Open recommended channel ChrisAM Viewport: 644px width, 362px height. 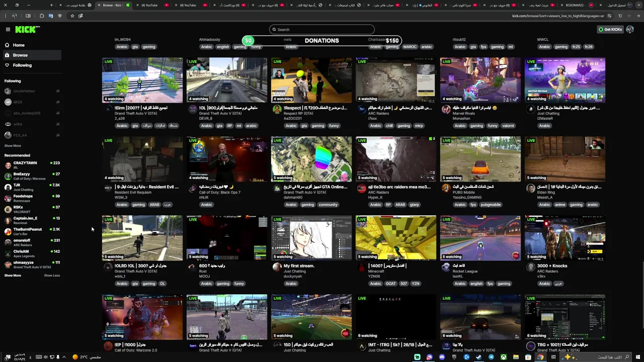32,253
